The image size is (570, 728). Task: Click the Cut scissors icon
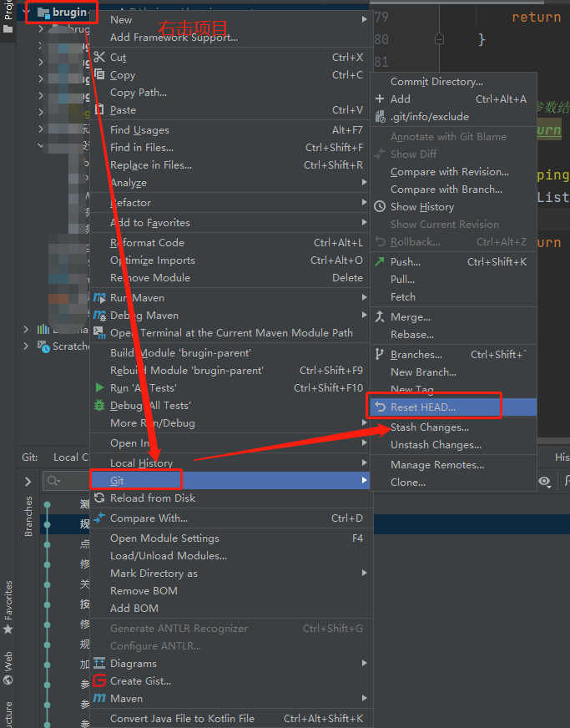[99, 57]
